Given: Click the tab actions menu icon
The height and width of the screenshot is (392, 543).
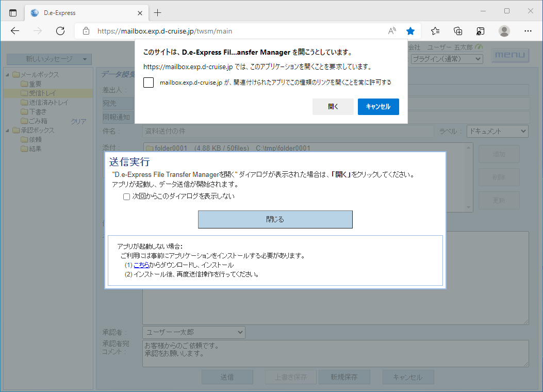Looking at the screenshot, I should click(13, 12).
